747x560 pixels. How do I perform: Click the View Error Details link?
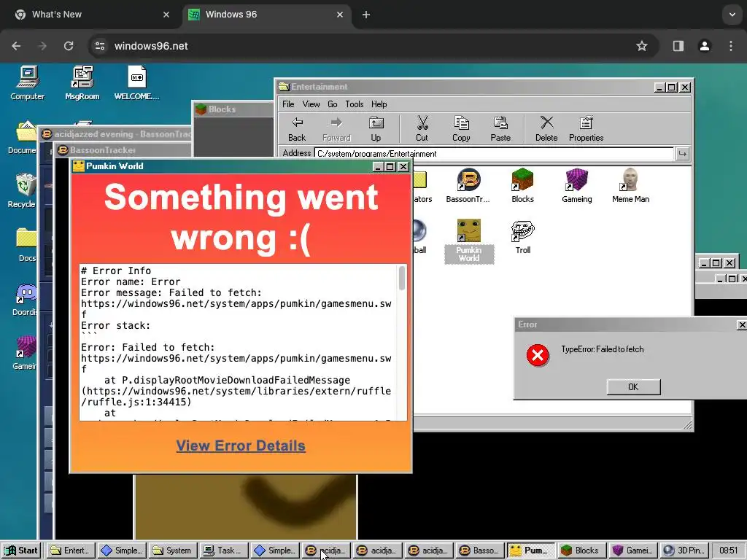pos(241,446)
